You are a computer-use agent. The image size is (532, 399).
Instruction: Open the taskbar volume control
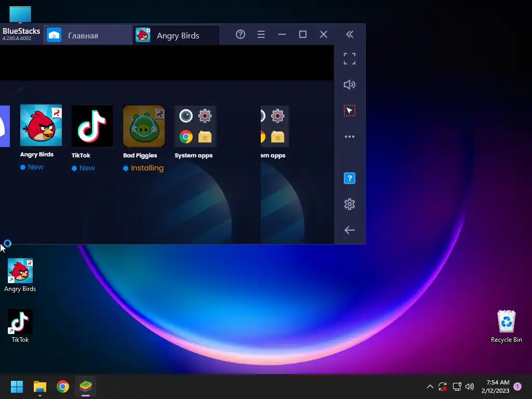click(x=470, y=387)
